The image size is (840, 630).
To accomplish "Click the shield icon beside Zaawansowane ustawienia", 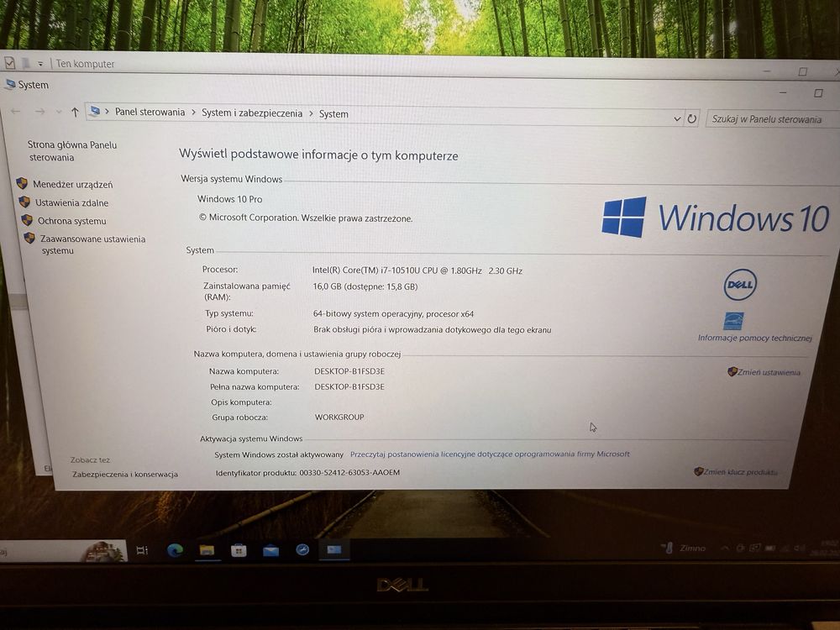I will [x=29, y=238].
